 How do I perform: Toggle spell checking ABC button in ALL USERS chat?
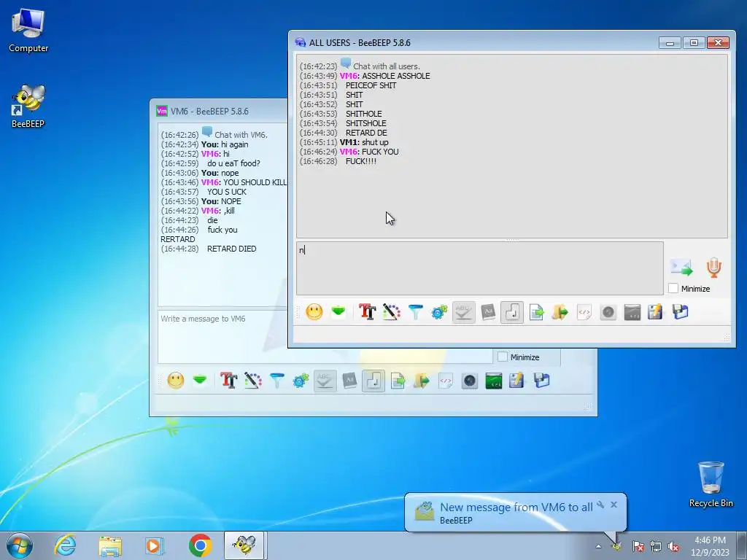pyautogui.click(x=463, y=312)
